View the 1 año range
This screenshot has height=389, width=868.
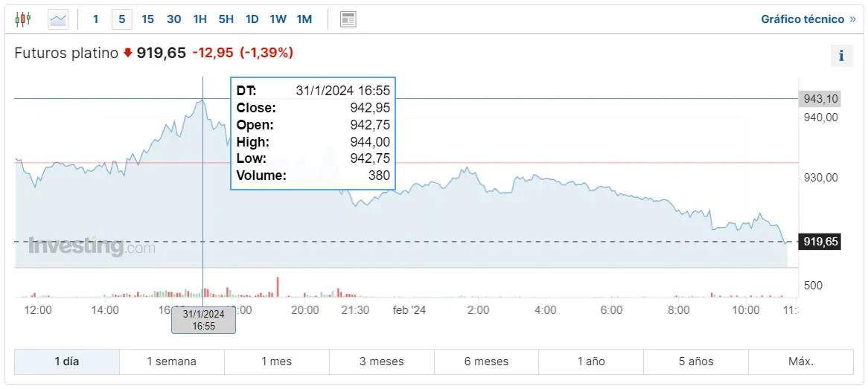click(591, 361)
